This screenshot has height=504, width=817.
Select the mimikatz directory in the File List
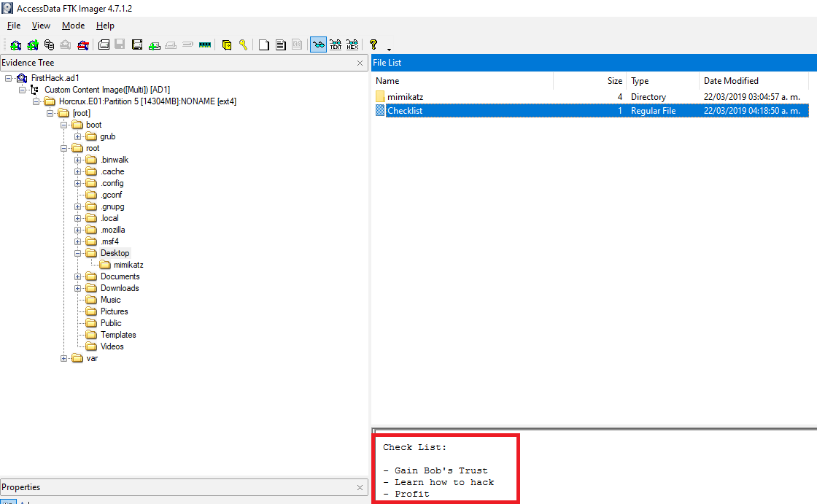point(405,96)
